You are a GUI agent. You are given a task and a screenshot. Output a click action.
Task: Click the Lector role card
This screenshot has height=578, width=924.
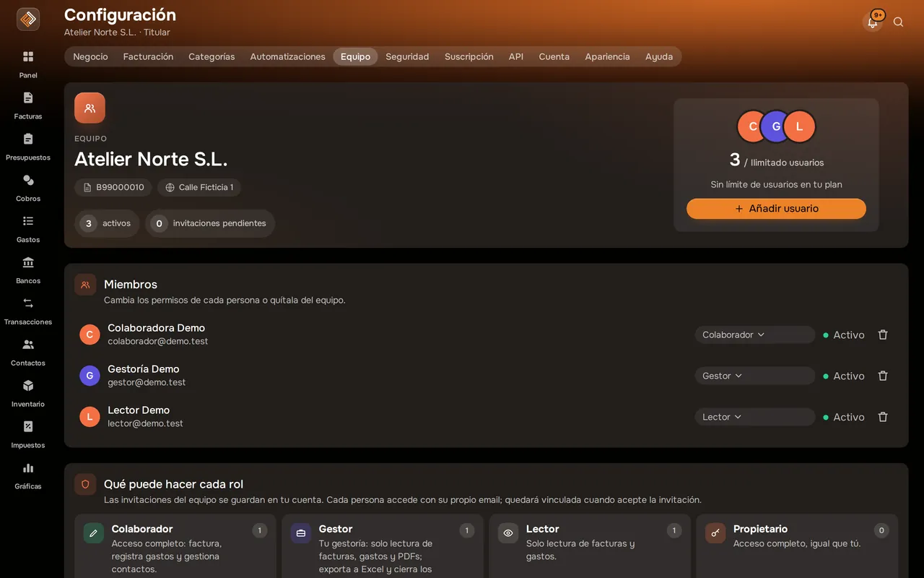590,546
